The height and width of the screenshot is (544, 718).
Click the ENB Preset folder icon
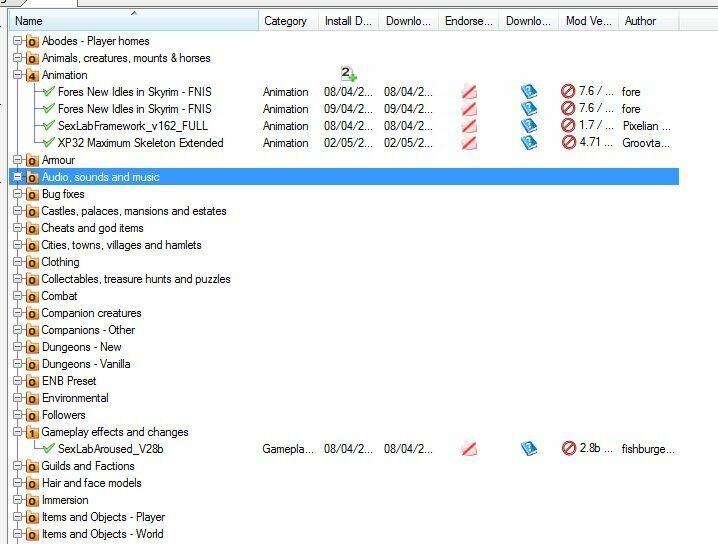32,381
